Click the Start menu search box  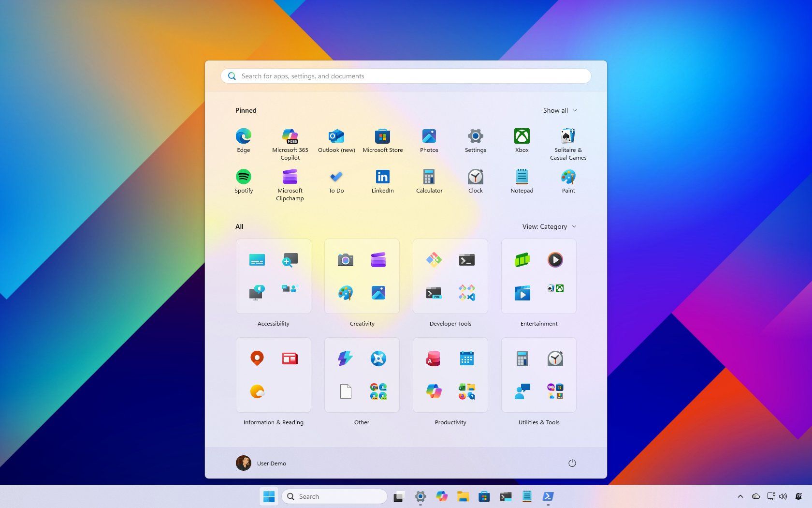click(x=406, y=76)
